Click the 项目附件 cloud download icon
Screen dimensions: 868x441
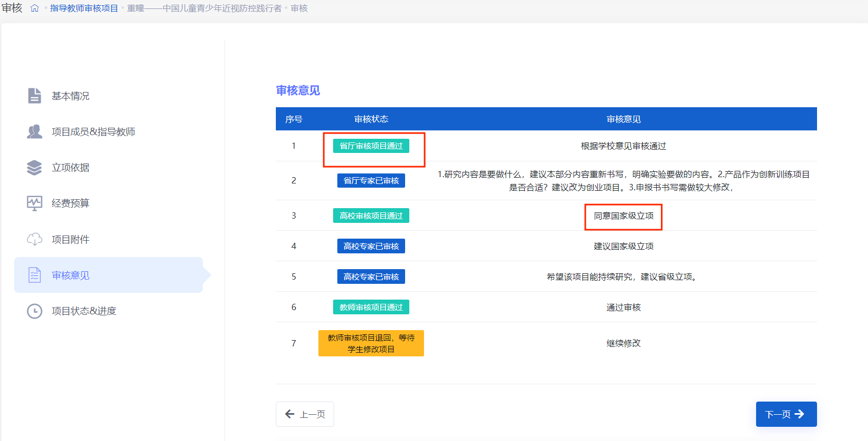point(35,240)
